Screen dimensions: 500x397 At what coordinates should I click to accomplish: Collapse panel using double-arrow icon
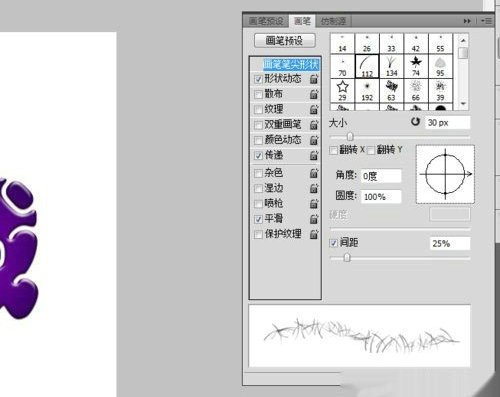(x=467, y=21)
